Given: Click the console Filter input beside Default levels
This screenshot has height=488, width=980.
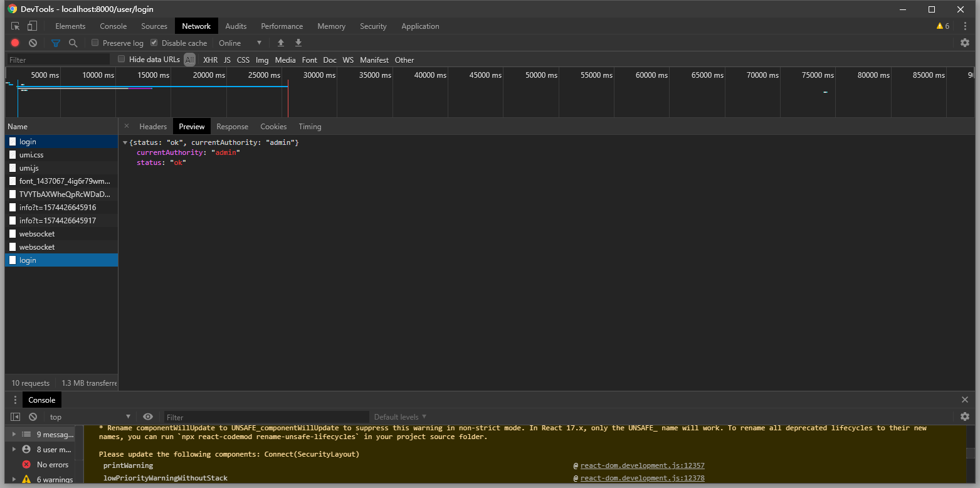Looking at the screenshot, I should 266,417.
